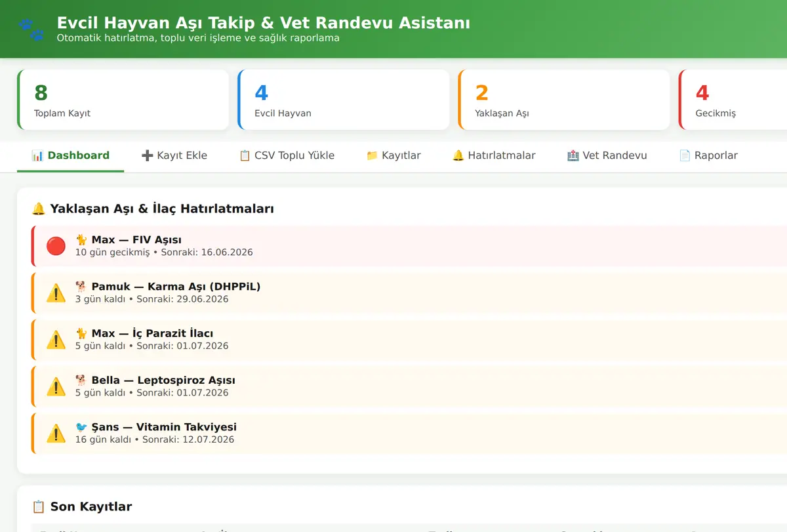The width and height of the screenshot is (787, 532).
Task: Switch to the Kayıt Ekle tab
Action: [174, 155]
